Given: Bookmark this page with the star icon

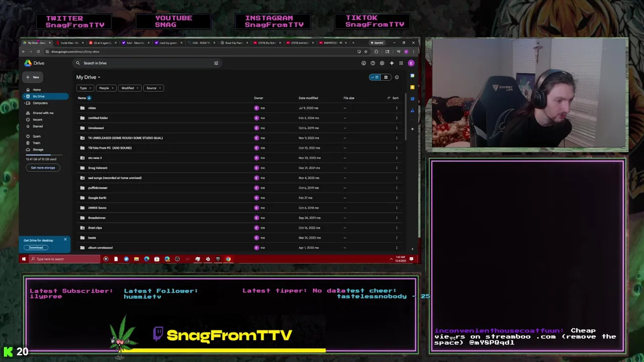Looking at the screenshot, I should click(x=366, y=51).
